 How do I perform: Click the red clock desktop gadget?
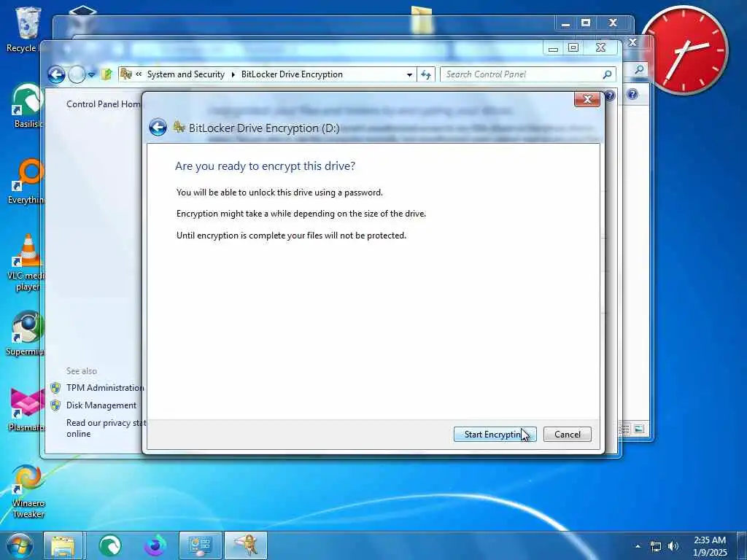click(686, 50)
